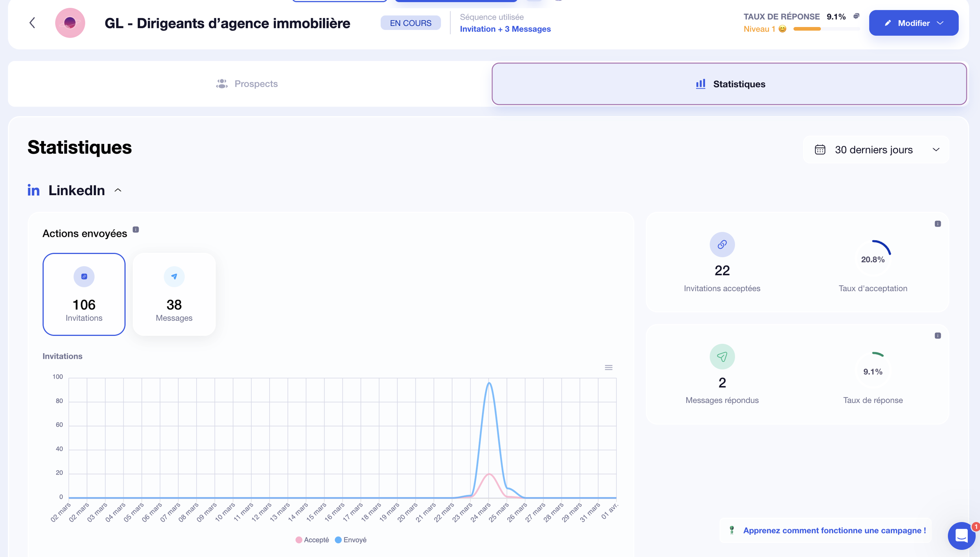Collapse the LinkedIn section
The width and height of the screenshot is (980, 557).
pyautogui.click(x=118, y=191)
